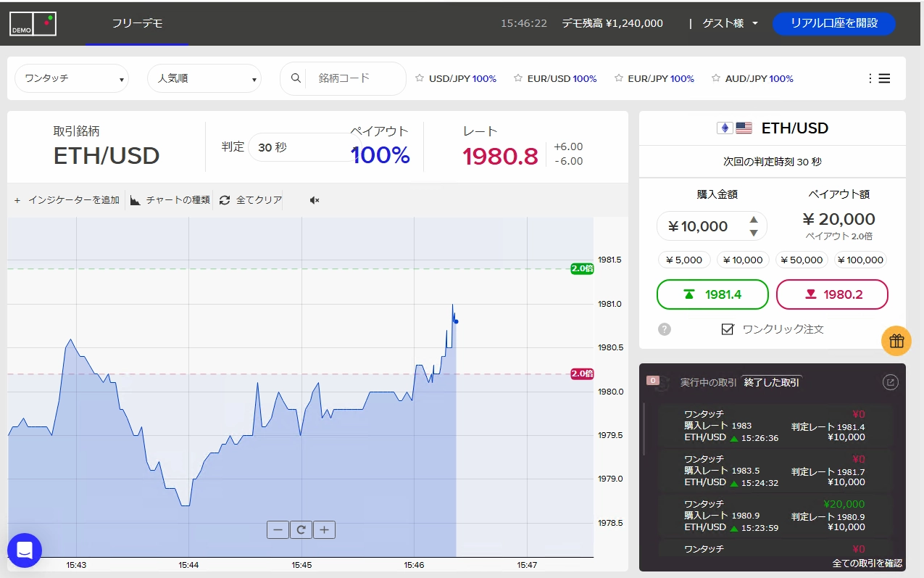Open the question mark help icon
Image resolution: width=924 pixels, height=578 pixels.
pyautogui.click(x=665, y=329)
